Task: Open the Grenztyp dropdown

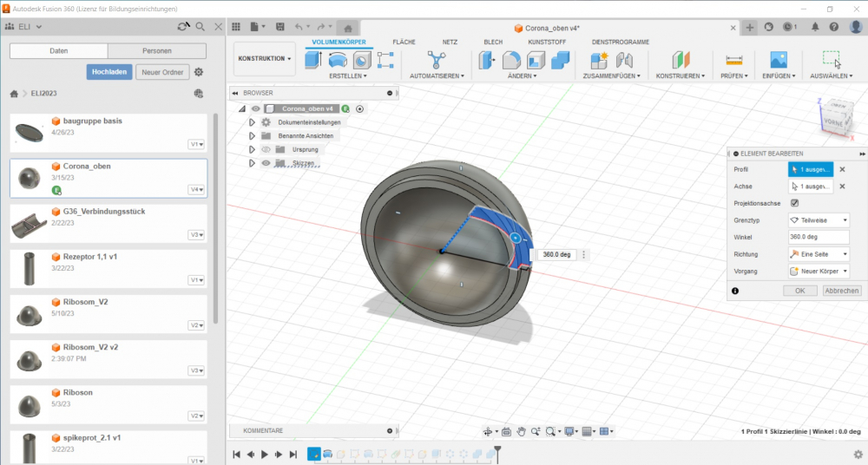Action: click(x=819, y=220)
